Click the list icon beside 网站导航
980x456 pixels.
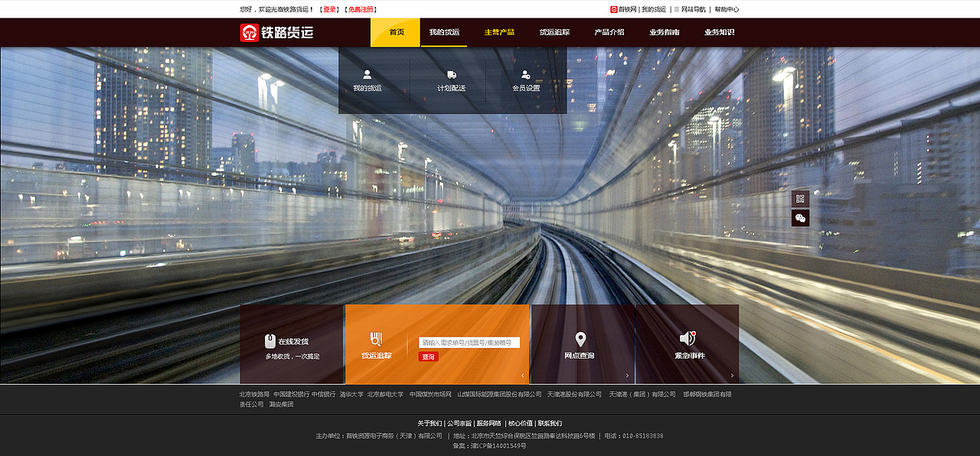click(x=677, y=10)
